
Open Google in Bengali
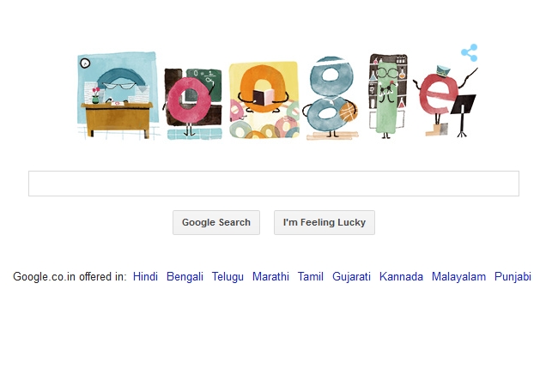(x=185, y=277)
